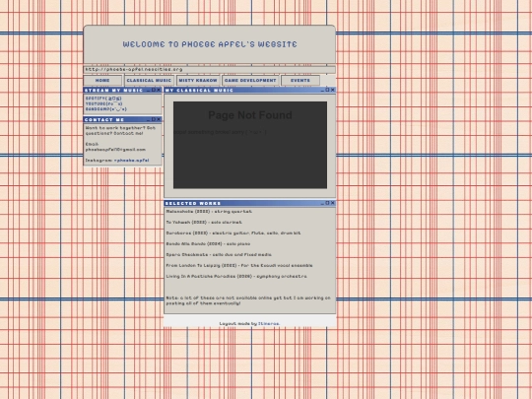Select the electric guitar, flute, cello work
Screen dimensions: 532x399
click(x=233, y=233)
